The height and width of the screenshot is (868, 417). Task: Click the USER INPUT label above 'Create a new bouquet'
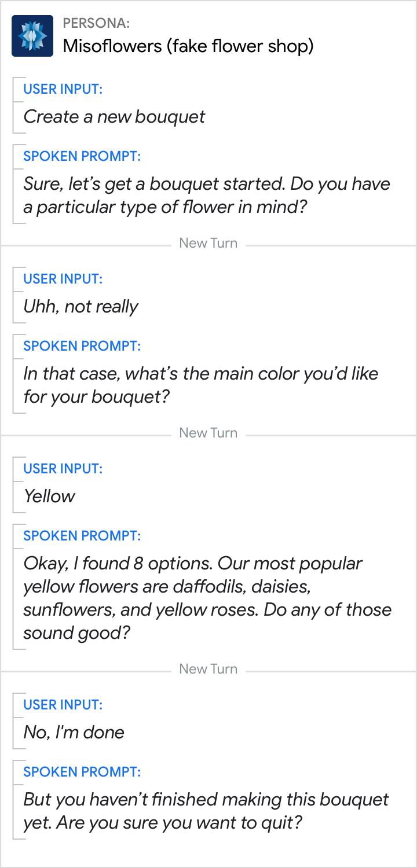click(x=63, y=89)
